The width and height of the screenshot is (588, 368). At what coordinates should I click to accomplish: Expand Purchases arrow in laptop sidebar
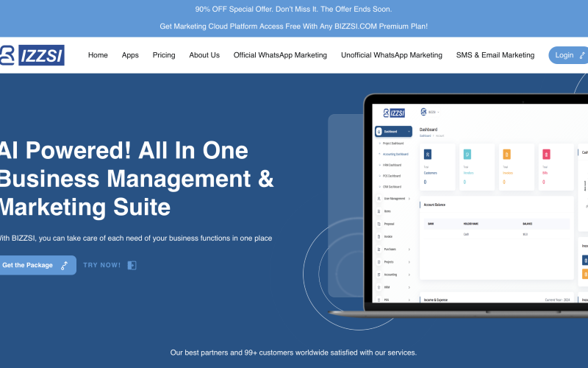[x=409, y=250]
